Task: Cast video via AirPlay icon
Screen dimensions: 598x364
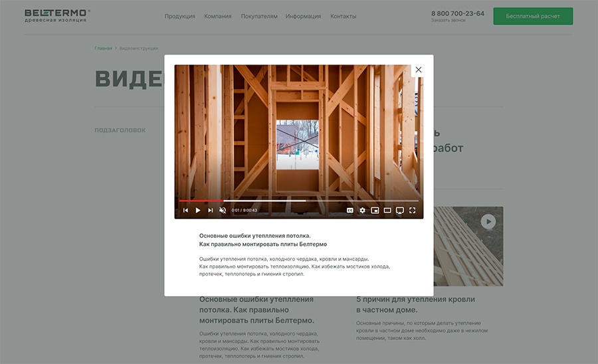Action: click(x=400, y=211)
